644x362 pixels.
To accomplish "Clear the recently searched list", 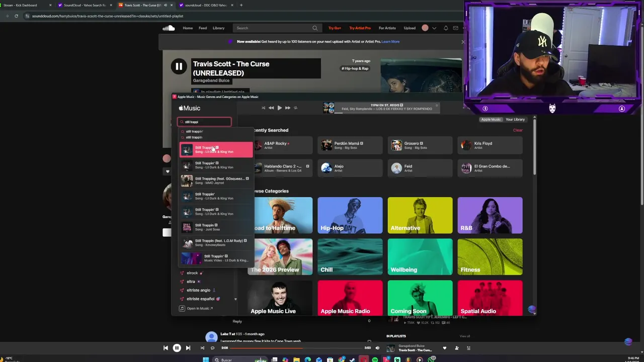I will pyautogui.click(x=518, y=130).
